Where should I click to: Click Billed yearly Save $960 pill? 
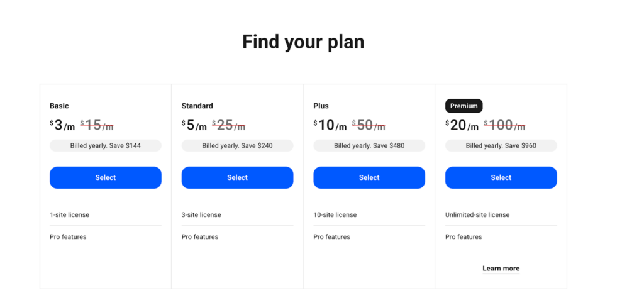(501, 145)
